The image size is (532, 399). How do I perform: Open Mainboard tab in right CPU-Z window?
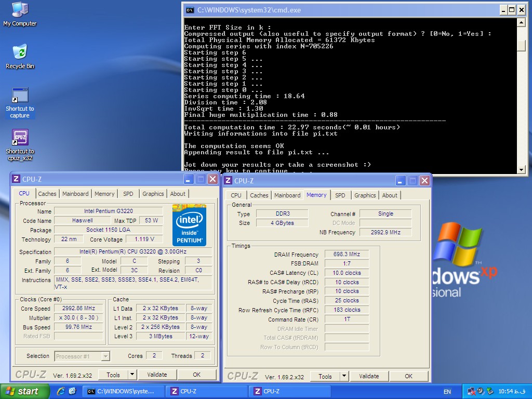click(287, 195)
